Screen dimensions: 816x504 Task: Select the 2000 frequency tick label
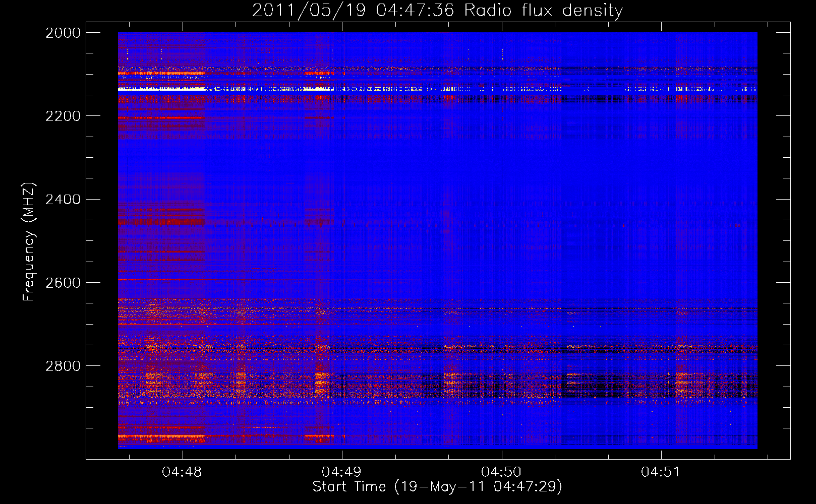(x=63, y=33)
